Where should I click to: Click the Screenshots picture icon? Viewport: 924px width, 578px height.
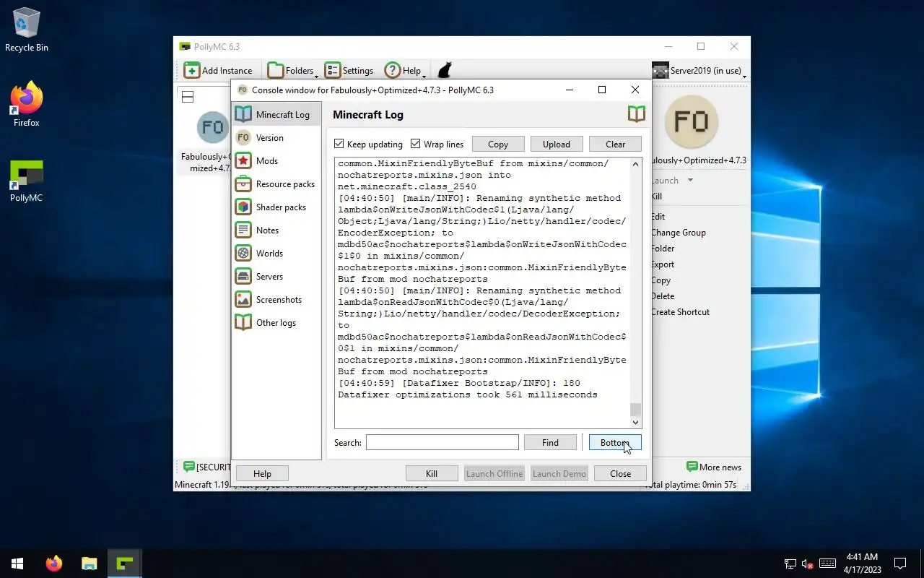coord(243,299)
